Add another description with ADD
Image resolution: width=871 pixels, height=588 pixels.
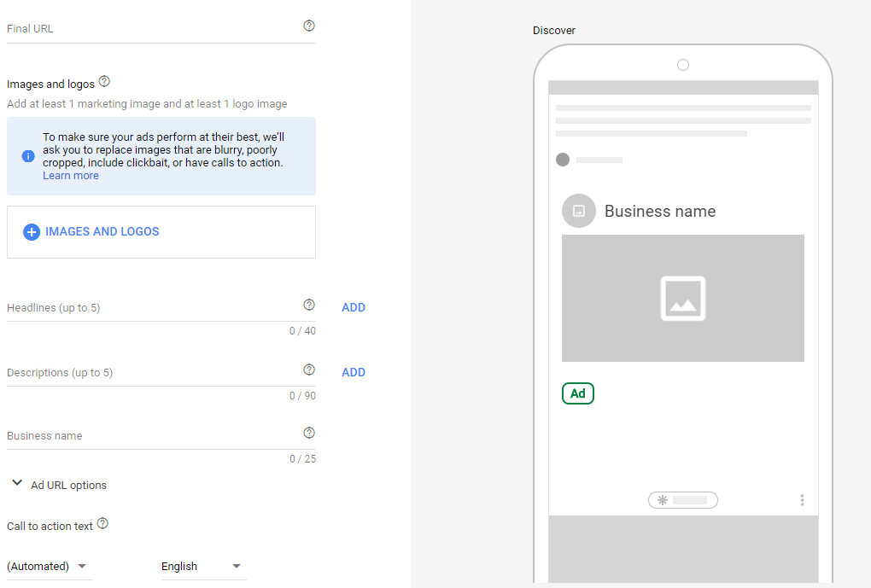pyautogui.click(x=354, y=373)
